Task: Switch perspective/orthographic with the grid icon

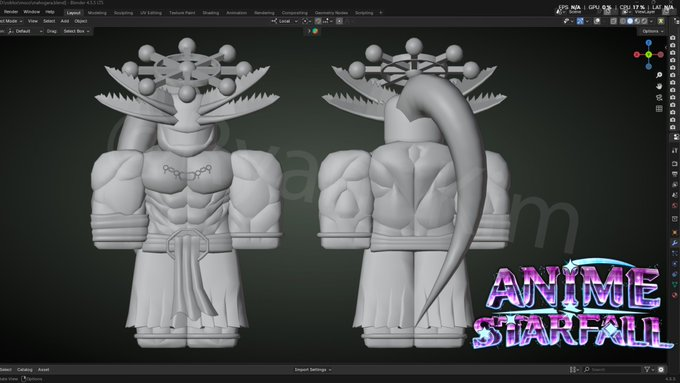Action: coord(659,108)
